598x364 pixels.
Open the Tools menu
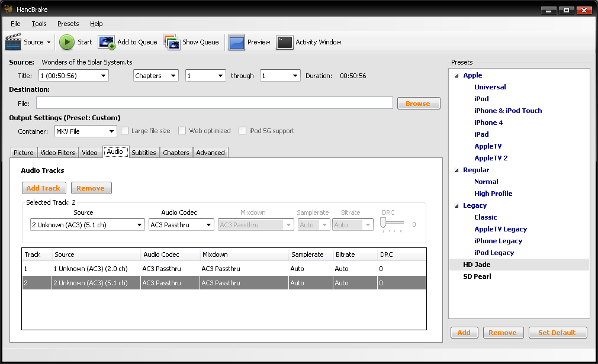pos(39,24)
